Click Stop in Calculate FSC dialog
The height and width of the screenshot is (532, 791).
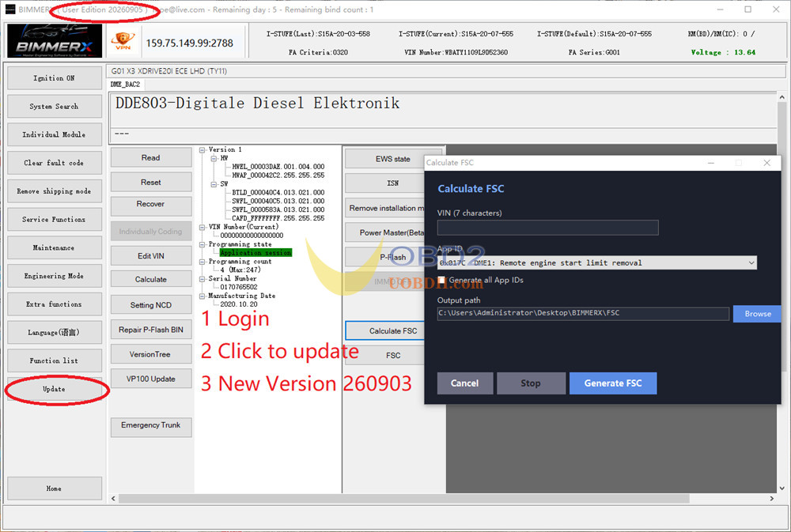(531, 383)
